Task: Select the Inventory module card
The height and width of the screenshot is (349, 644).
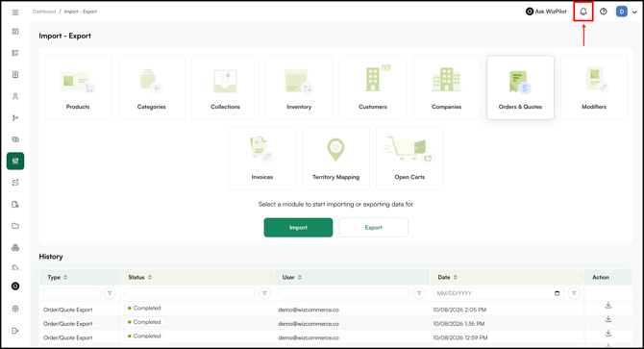Action: [299, 87]
